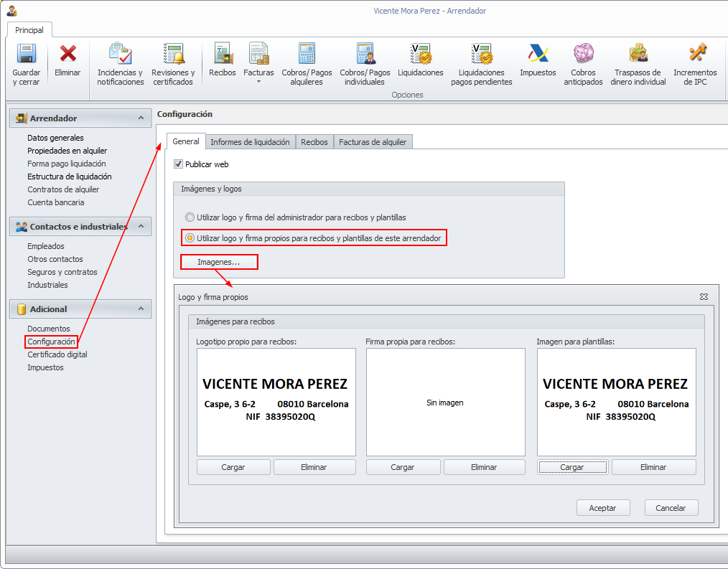Click the Imagenes... button
Screen dimensions: 728x569
pyautogui.click(x=219, y=262)
